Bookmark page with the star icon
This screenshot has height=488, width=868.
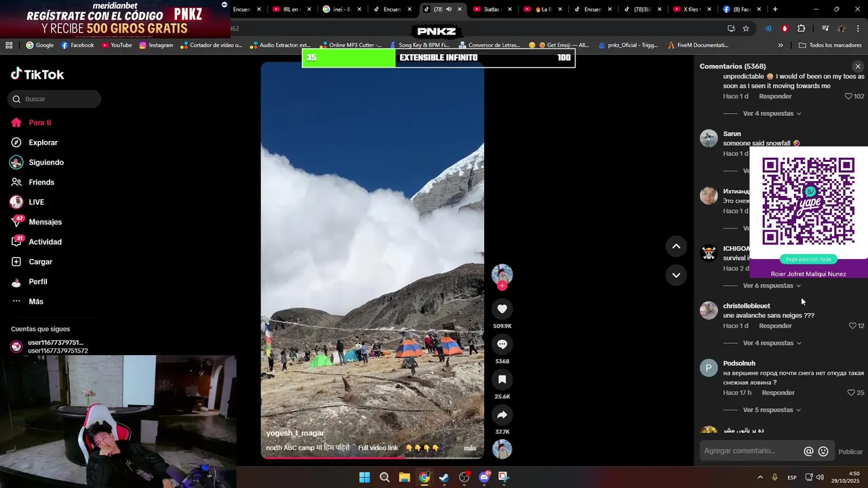[x=746, y=28]
